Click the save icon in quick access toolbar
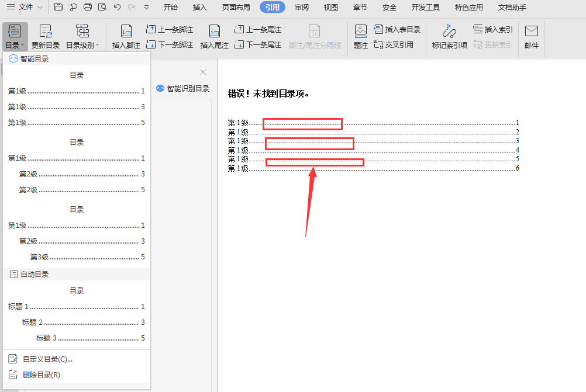This screenshot has height=392, width=586. tap(58, 7)
